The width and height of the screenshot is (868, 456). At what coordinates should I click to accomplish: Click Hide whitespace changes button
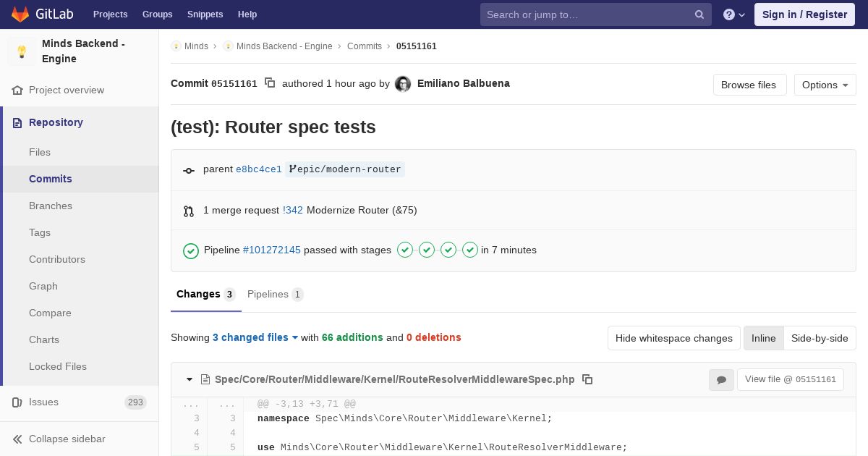coord(673,338)
